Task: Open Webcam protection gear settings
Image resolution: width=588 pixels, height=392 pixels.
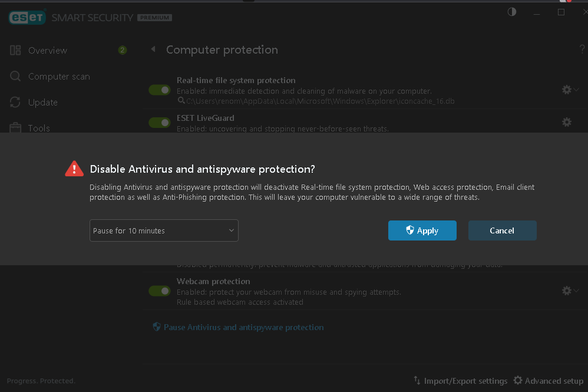Action: 567,291
